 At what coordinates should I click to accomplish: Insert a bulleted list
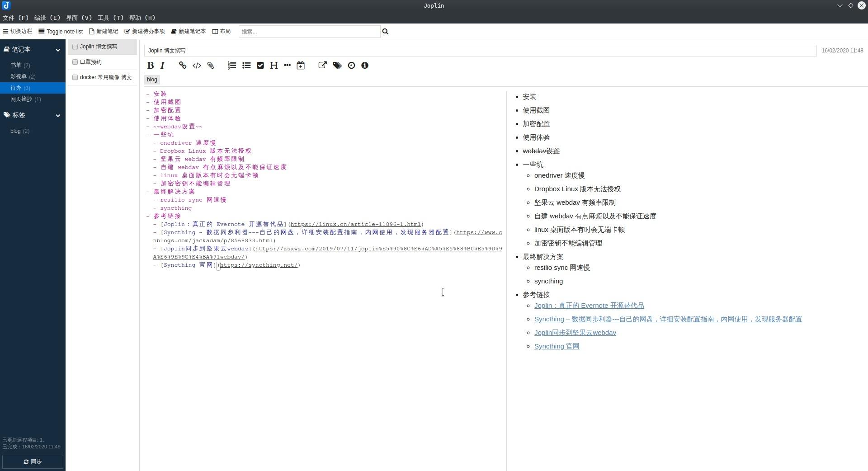pyautogui.click(x=246, y=66)
